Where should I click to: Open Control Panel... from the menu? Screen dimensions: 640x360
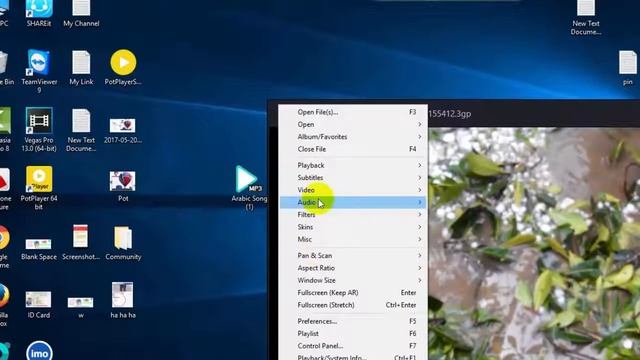[x=353, y=346]
